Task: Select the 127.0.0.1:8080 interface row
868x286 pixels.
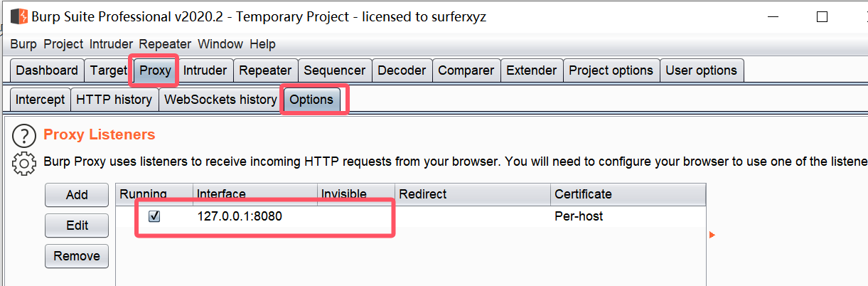Action: [x=240, y=216]
